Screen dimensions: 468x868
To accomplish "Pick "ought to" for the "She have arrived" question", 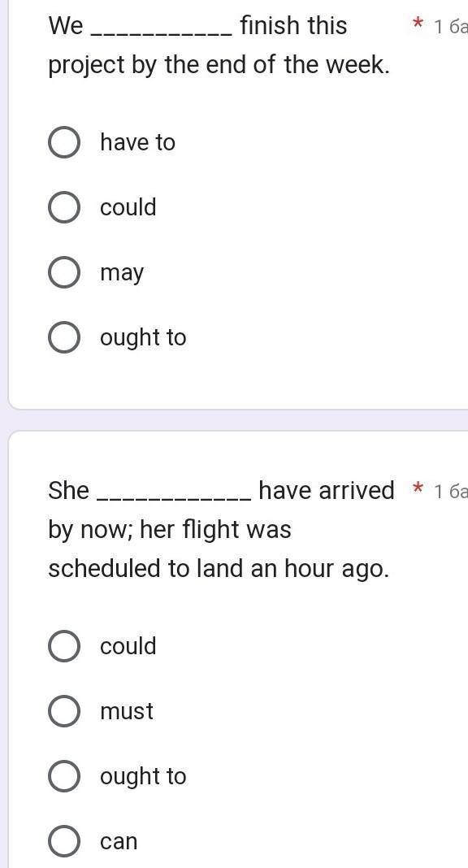I will tap(64, 776).
